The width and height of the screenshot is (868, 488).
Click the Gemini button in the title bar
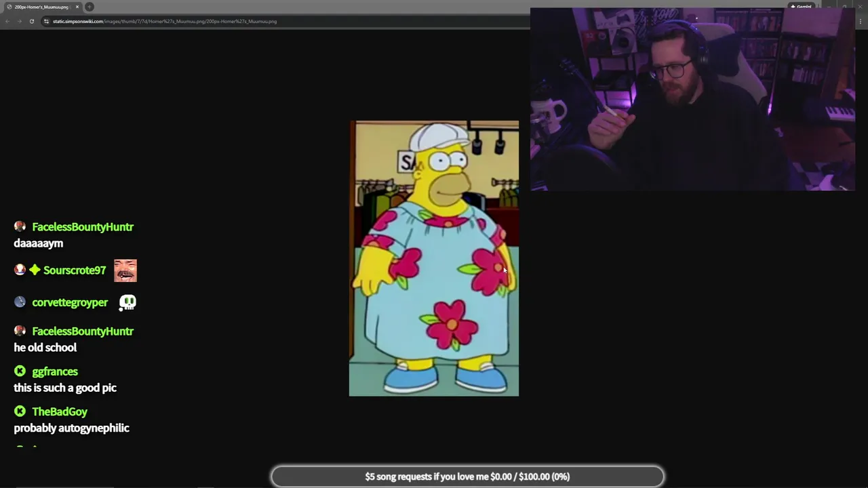[801, 7]
